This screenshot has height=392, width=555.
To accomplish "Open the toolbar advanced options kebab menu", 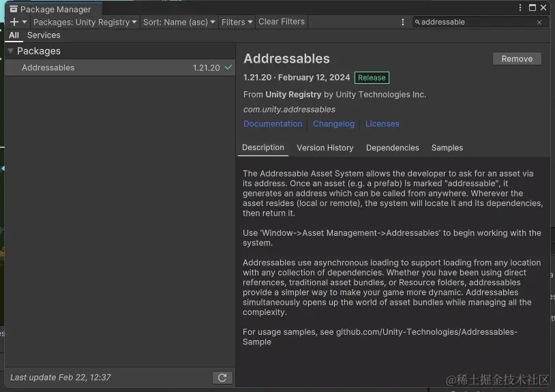I will tap(403, 22).
